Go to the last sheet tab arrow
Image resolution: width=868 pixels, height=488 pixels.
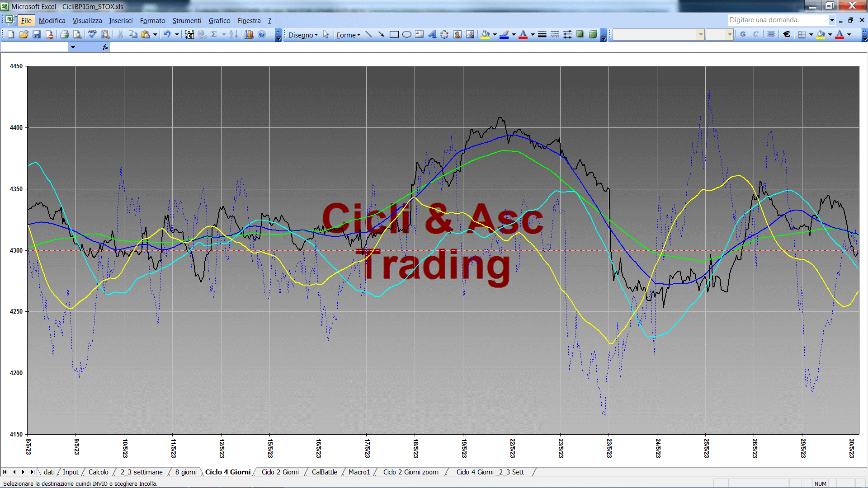click(33, 472)
